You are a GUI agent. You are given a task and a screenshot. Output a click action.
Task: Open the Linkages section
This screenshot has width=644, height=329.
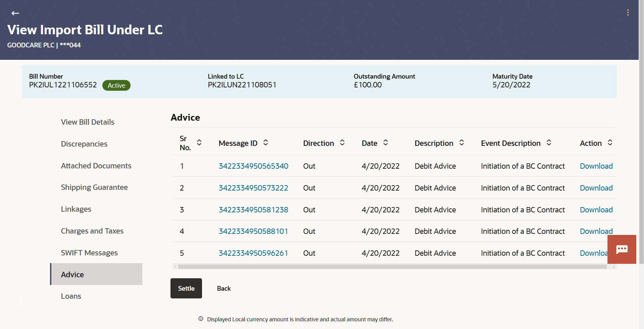coord(76,209)
